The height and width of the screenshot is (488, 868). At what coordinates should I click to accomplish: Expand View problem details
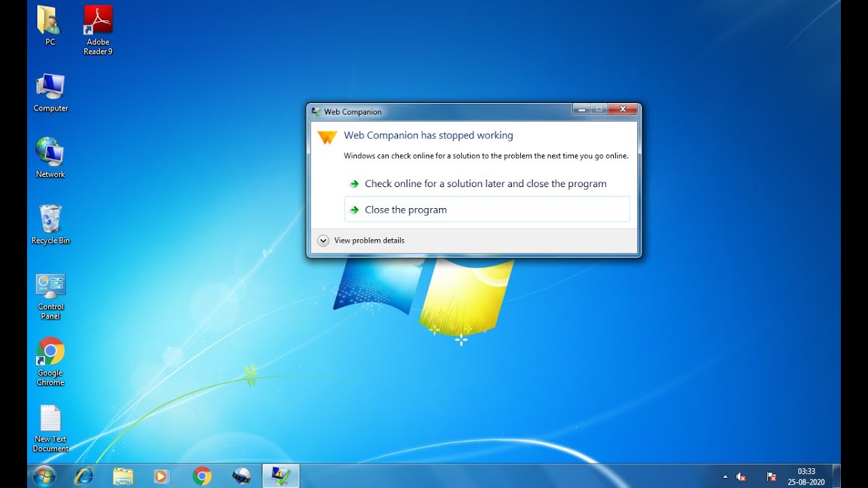[x=361, y=241]
